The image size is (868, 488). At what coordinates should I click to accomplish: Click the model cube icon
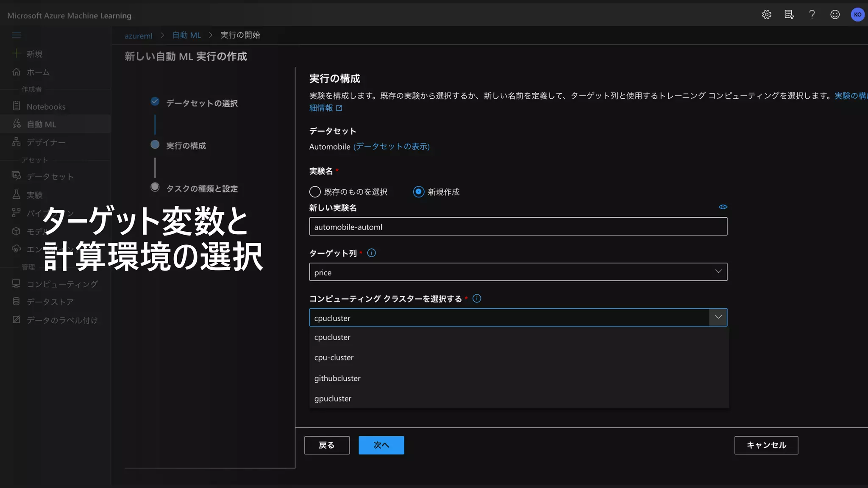[16, 231]
